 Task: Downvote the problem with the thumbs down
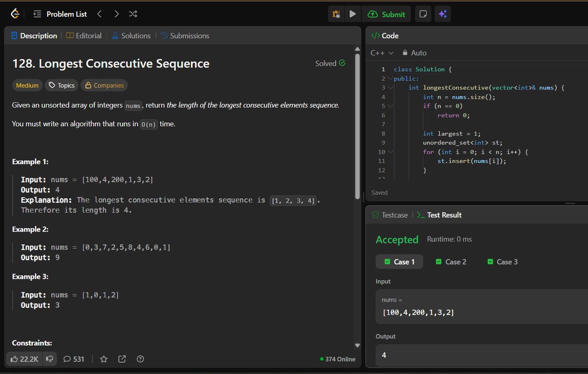(50, 359)
